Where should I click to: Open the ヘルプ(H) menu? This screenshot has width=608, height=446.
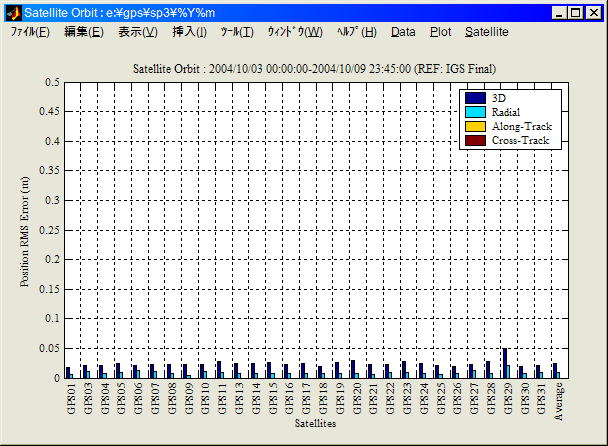tap(356, 32)
